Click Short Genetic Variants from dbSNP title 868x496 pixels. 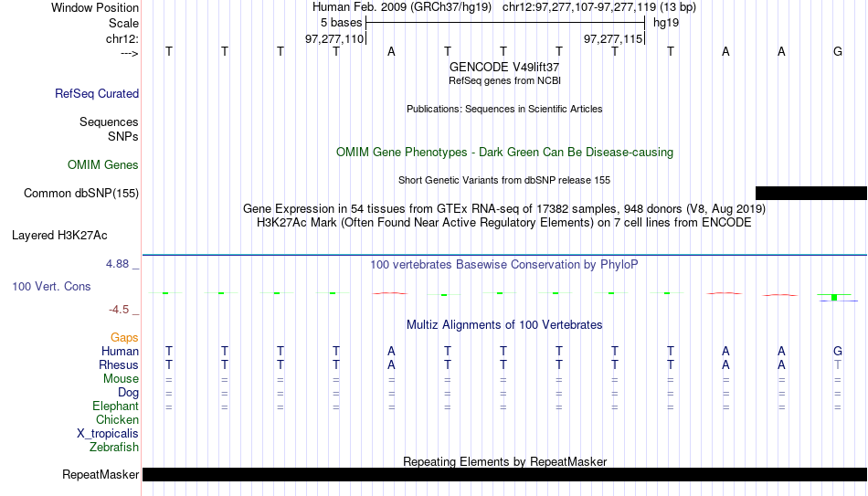click(504, 181)
